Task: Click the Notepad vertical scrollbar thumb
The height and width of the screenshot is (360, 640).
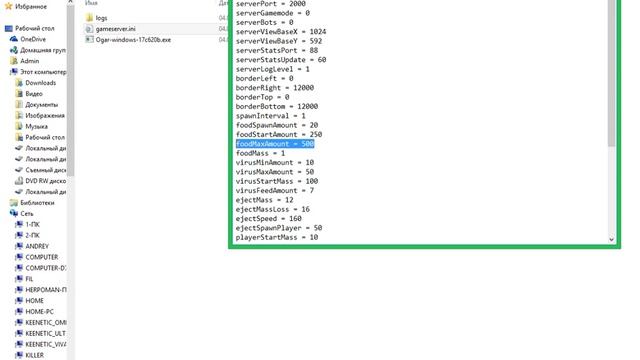Action: click(611, 73)
